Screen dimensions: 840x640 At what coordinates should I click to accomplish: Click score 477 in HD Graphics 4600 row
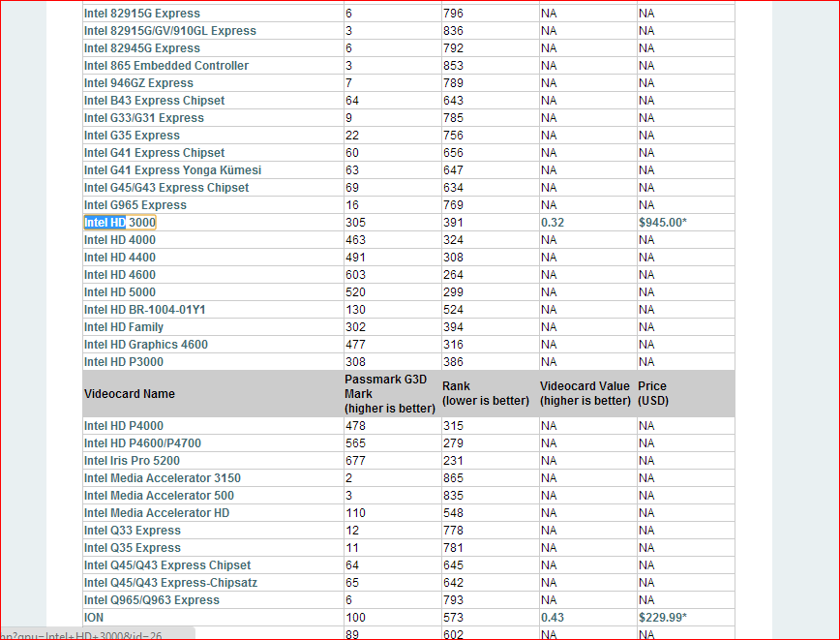coord(356,345)
